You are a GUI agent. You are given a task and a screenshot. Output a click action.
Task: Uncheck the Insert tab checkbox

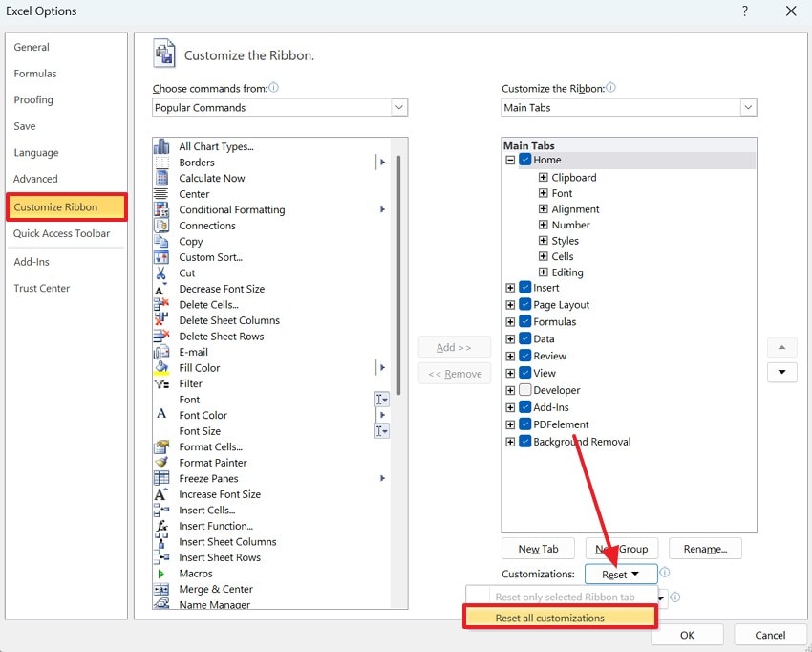[x=525, y=288]
